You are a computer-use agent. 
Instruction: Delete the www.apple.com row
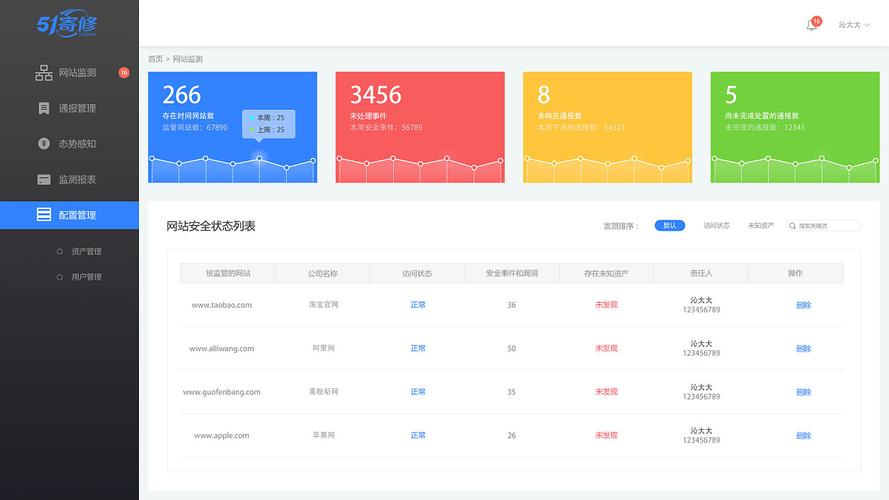(803, 435)
